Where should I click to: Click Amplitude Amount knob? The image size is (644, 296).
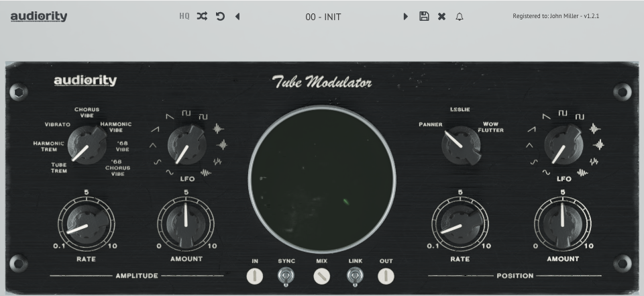coord(186,224)
